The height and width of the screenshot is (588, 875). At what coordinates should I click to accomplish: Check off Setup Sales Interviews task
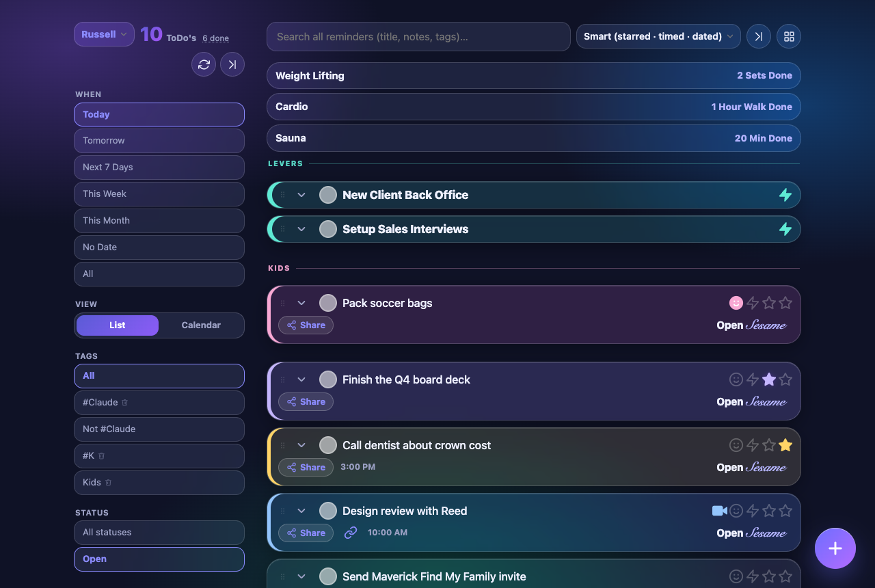[328, 229]
